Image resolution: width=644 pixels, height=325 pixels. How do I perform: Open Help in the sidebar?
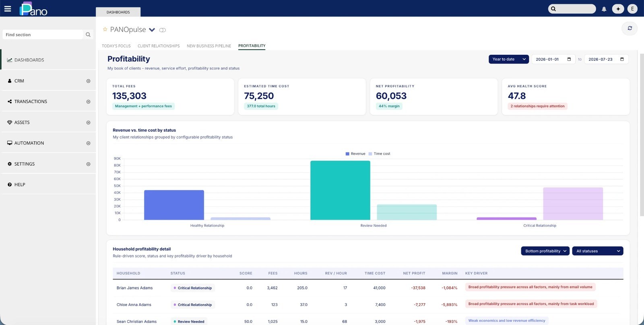(48, 184)
